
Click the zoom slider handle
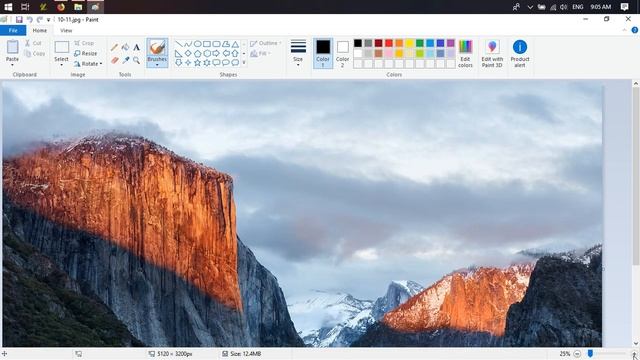coord(590,353)
